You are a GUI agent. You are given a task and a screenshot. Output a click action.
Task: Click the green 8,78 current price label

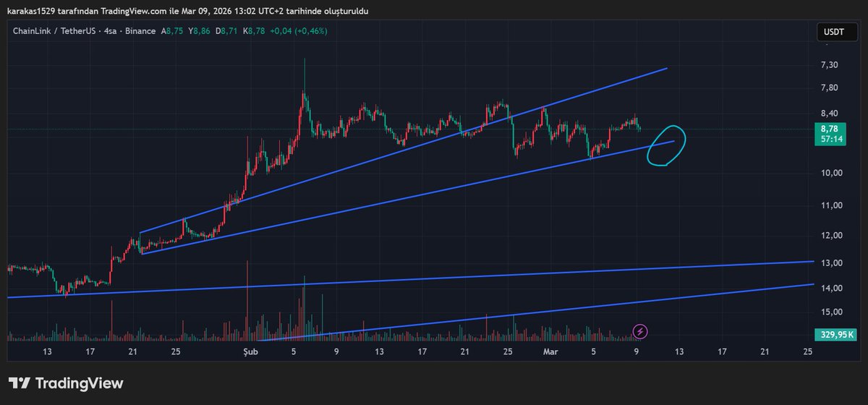pyautogui.click(x=829, y=128)
